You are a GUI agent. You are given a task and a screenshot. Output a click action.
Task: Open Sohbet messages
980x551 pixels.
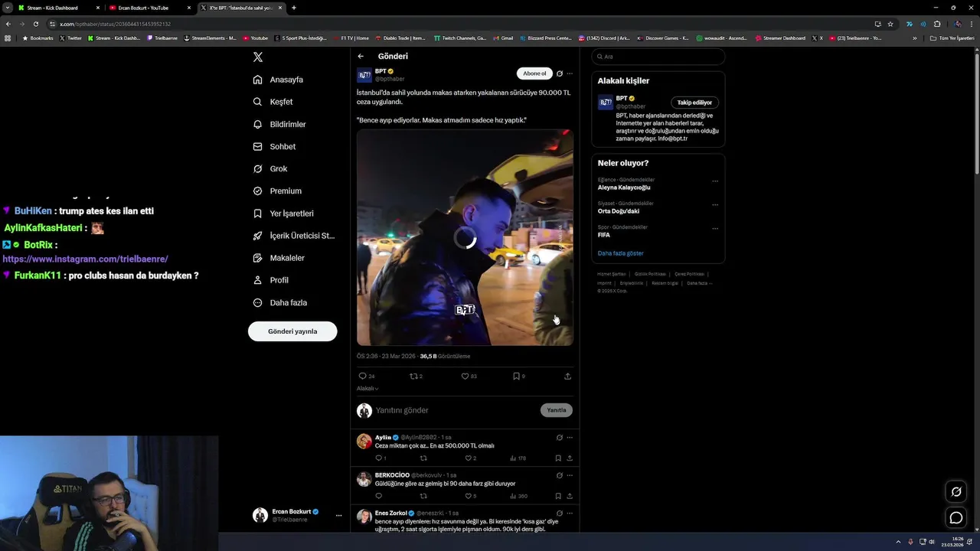(274, 146)
